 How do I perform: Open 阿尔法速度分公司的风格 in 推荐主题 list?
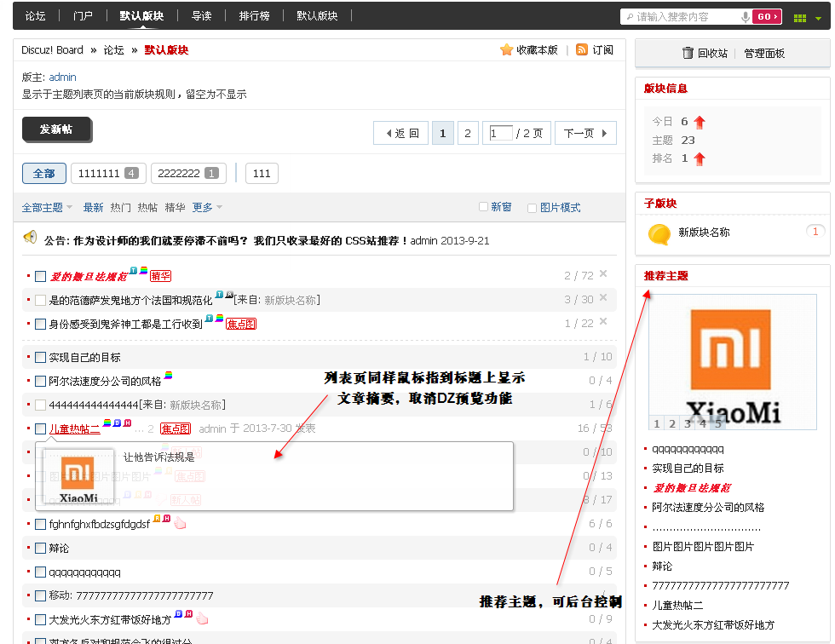(x=708, y=508)
